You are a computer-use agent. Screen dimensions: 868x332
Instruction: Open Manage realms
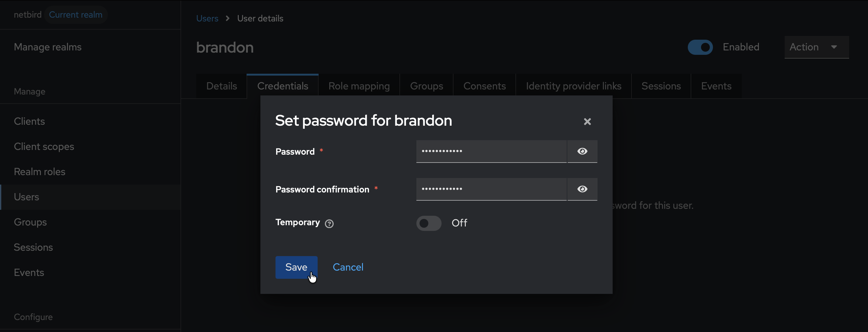click(x=47, y=47)
